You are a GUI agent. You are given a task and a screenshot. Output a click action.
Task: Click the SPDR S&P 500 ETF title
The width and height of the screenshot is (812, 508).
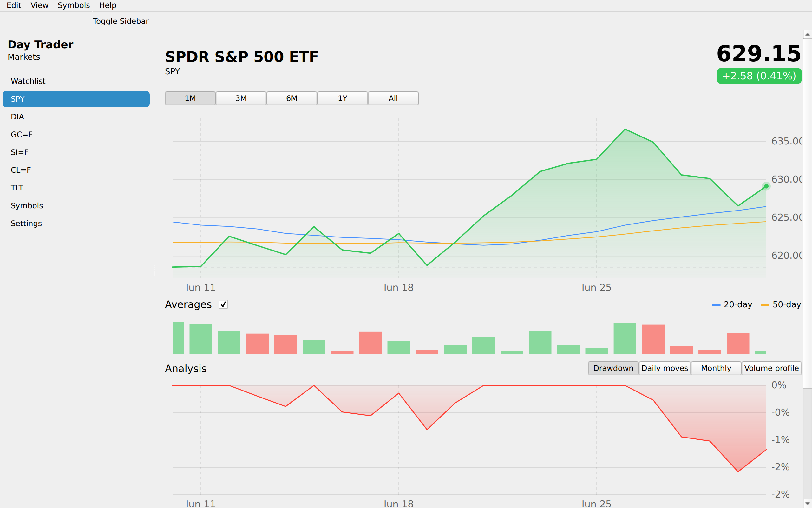point(242,57)
